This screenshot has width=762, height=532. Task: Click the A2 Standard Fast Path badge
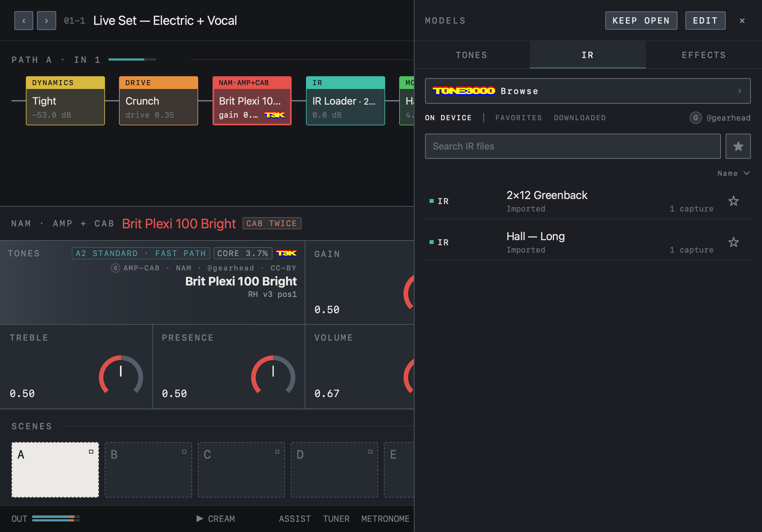pos(141,253)
